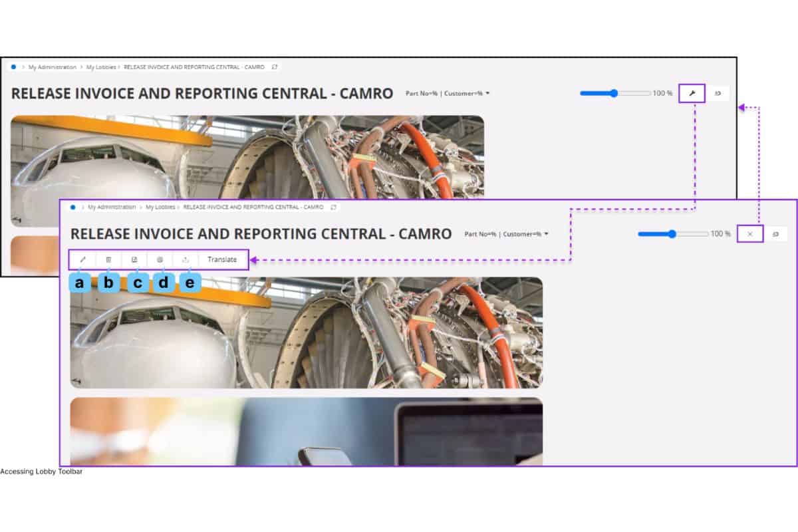This screenshot has width=798, height=532.
Task: Expand Part No/Customer dropdown in lower window
Action: [546, 234]
